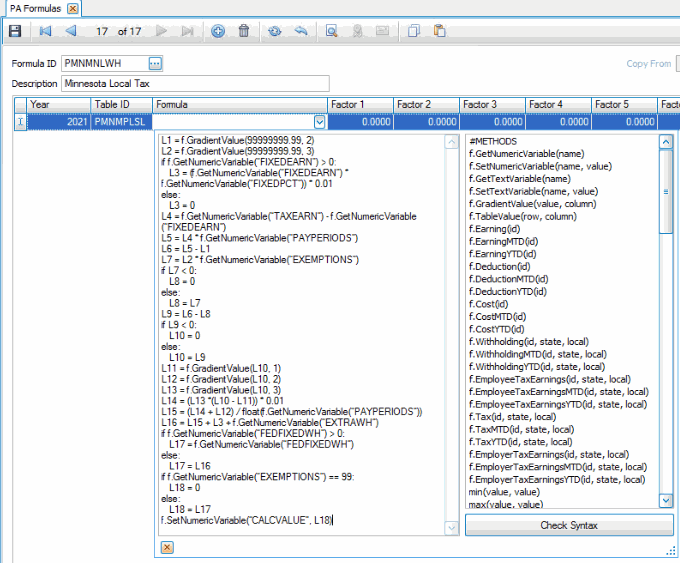Click the Check Syntax button
The height and width of the screenshot is (563, 680).
(x=568, y=525)
